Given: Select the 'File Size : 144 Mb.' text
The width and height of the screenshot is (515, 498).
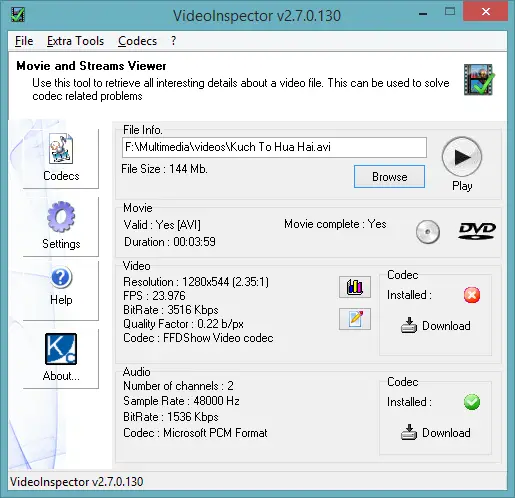Looking at the screenshot, I should point(164,169).
